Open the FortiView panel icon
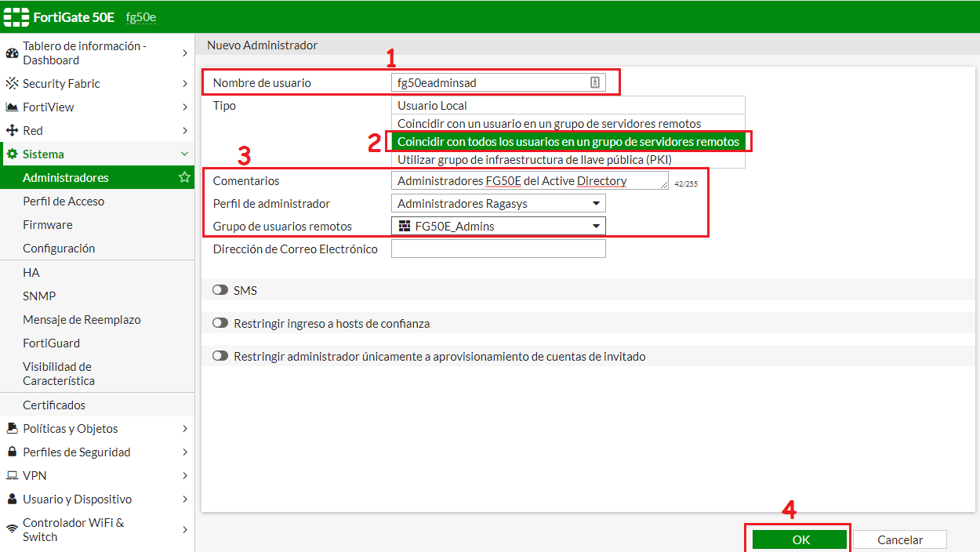The height and width of the screenshot is (552, 980). [x=13, y=107]
